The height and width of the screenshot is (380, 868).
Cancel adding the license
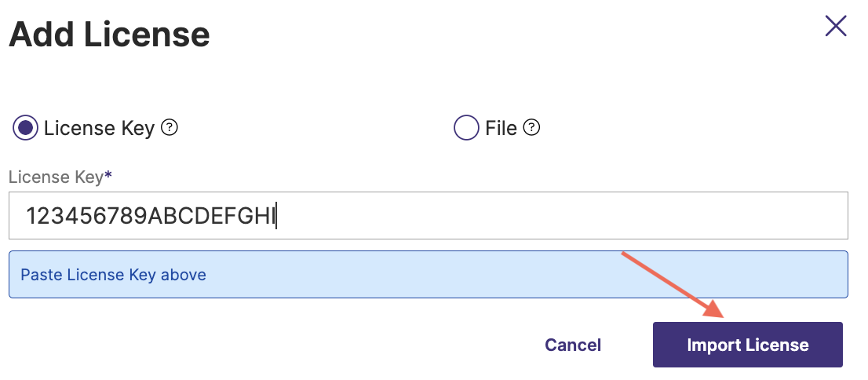click(573, 345)
